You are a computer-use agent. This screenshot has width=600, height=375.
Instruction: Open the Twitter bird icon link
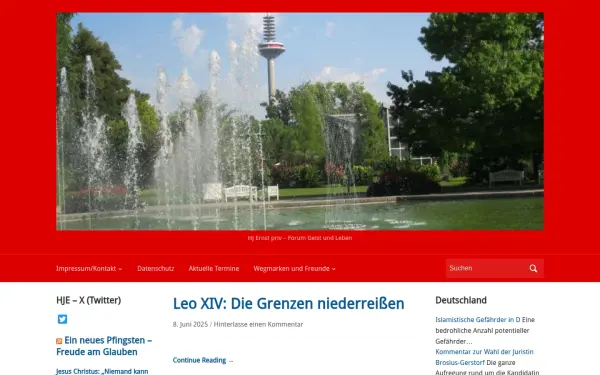pos(62,319)
